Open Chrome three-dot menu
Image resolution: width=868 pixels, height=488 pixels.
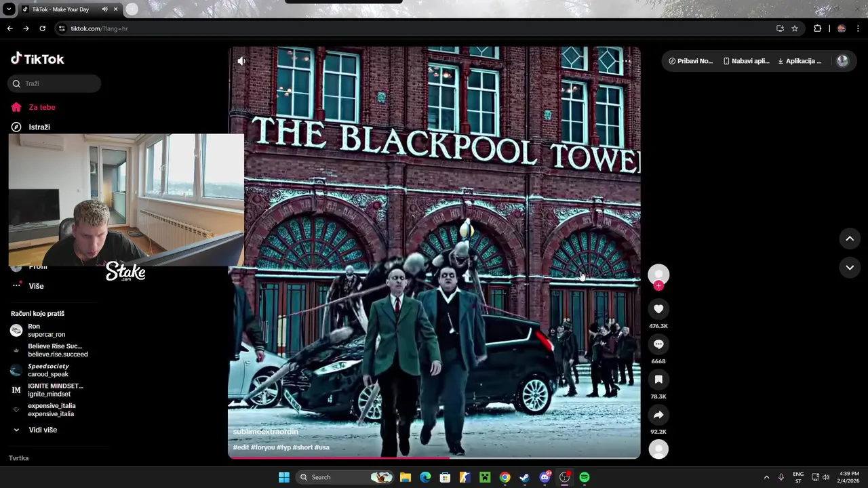858,28
